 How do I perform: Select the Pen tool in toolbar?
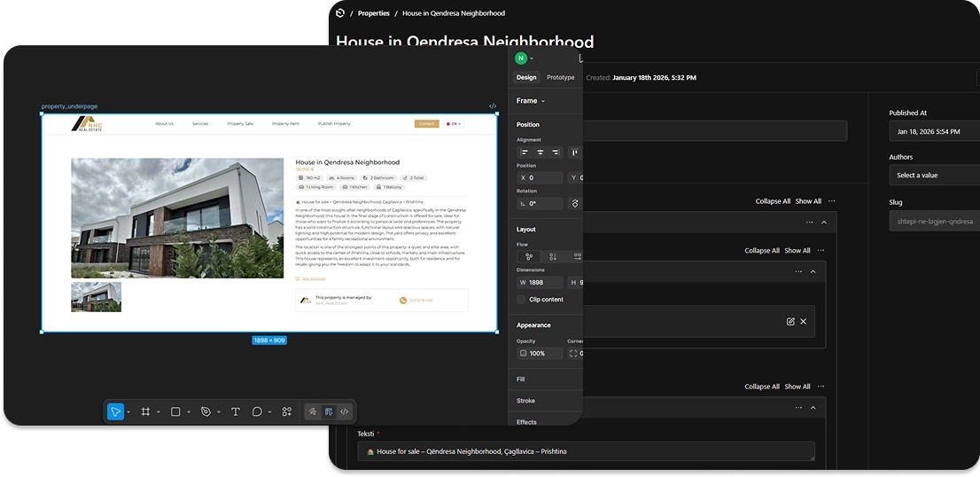tap(206, 411)
